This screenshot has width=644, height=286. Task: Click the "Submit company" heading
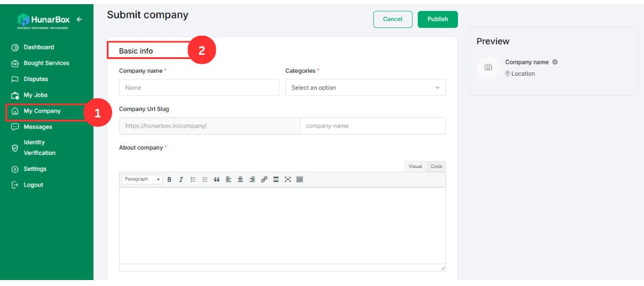point(147,15)
